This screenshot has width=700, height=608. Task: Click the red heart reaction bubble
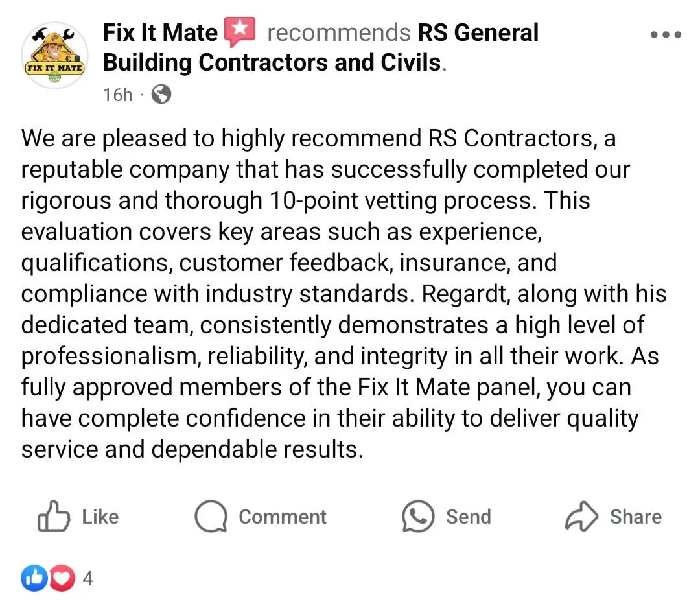[62, 578]
